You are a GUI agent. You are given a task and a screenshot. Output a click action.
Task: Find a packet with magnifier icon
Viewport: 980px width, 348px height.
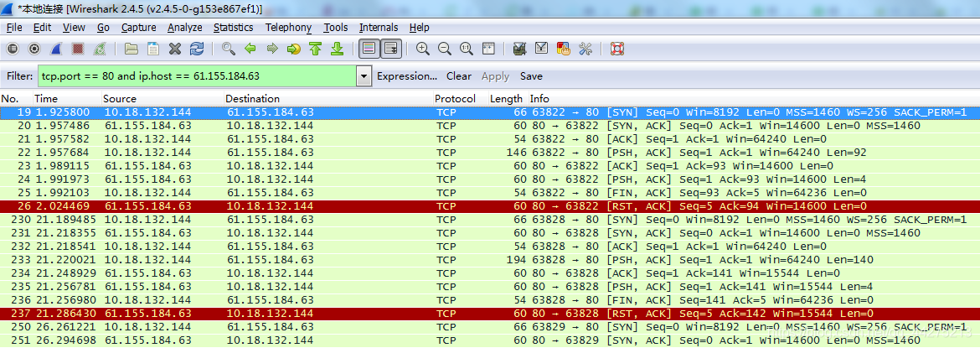click(x=229, y=48)
